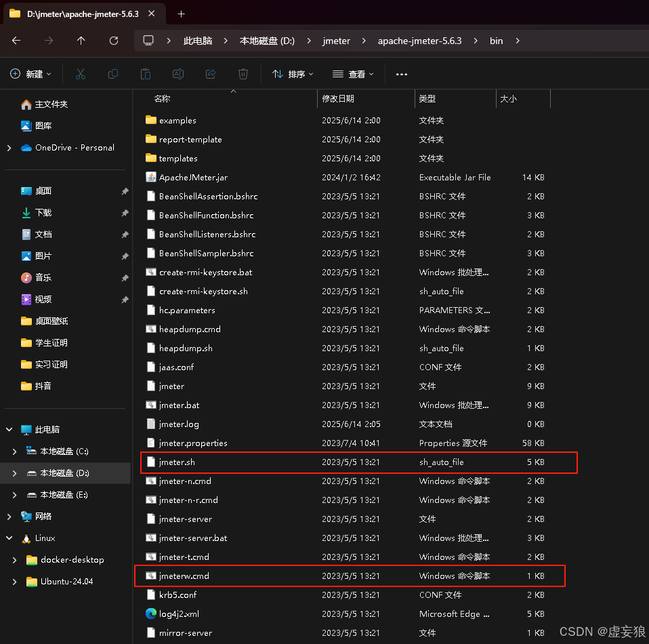The width and height of the screenshot is (649, 644).
Task: Select 本地磁盘 (D:) in the breadcrumb
Action: point(267,41)
